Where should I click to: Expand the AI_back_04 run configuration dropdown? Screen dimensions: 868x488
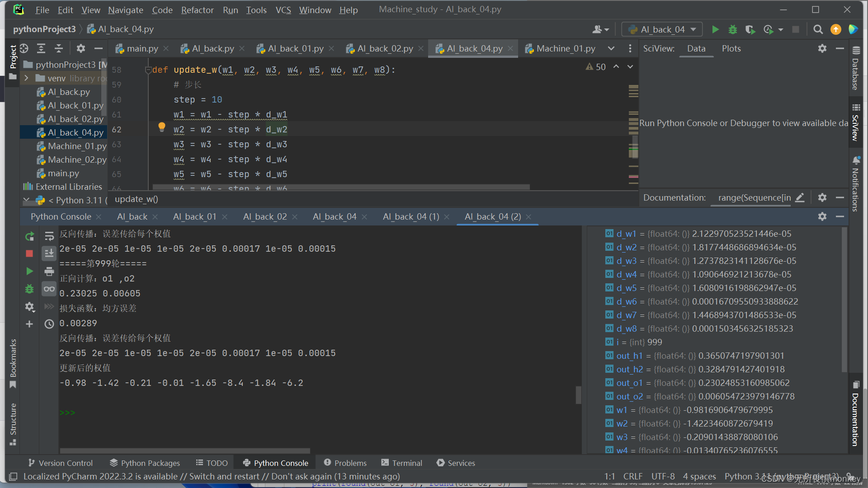click(693, 28)
